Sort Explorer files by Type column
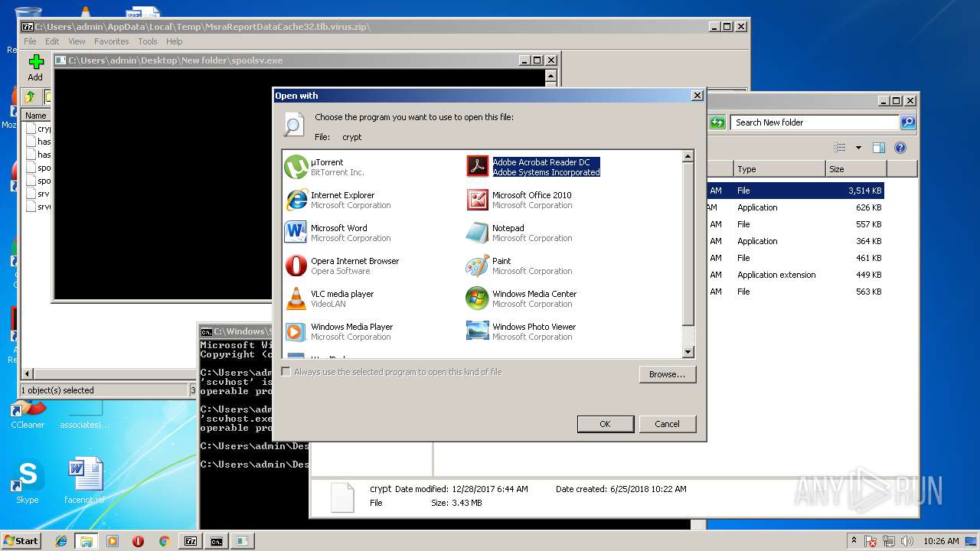The width and height of the screenshot is (980, 551). [779, 169]
